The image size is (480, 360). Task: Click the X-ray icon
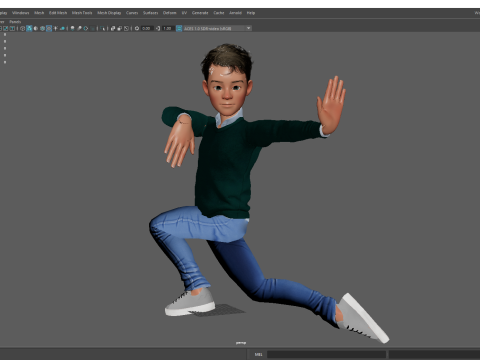pos(113,28)
